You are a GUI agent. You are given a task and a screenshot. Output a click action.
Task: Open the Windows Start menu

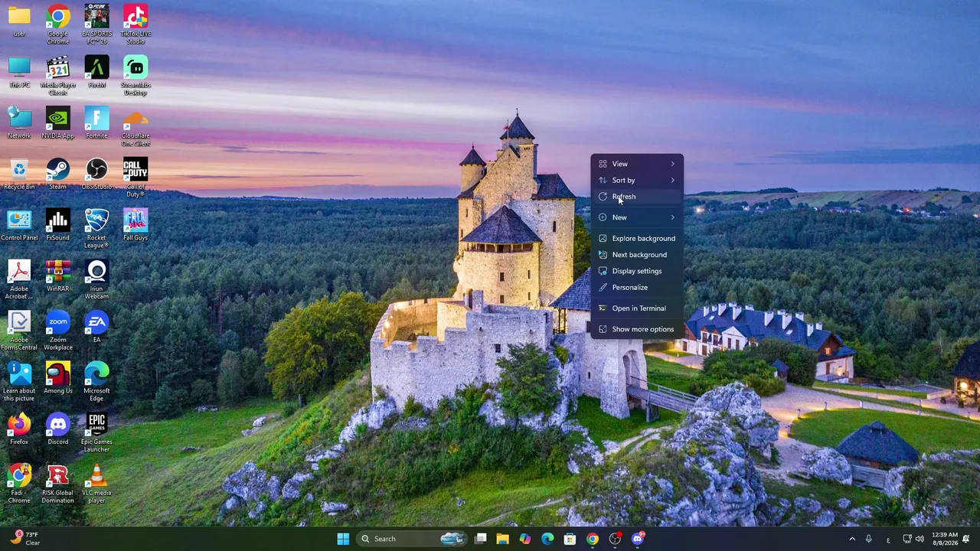click(343, 539)
